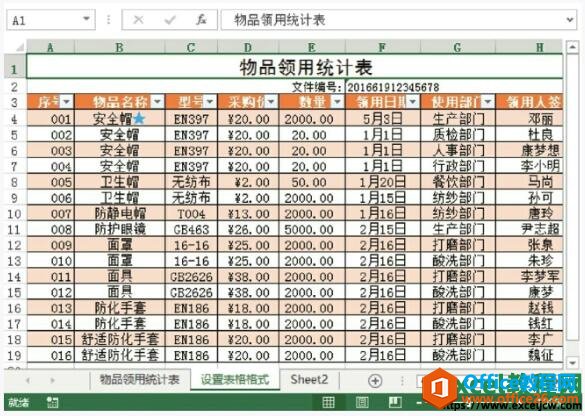Click the blue star in cell B4
The width and height of the screenshot is (585, 416).
coord(139,119)
